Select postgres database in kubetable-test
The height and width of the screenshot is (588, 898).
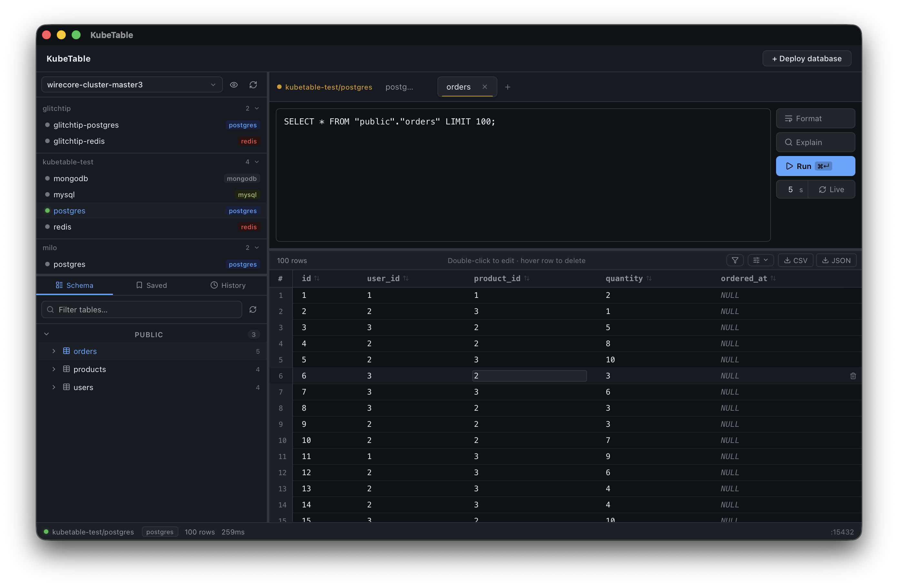(x=151, y=211)
